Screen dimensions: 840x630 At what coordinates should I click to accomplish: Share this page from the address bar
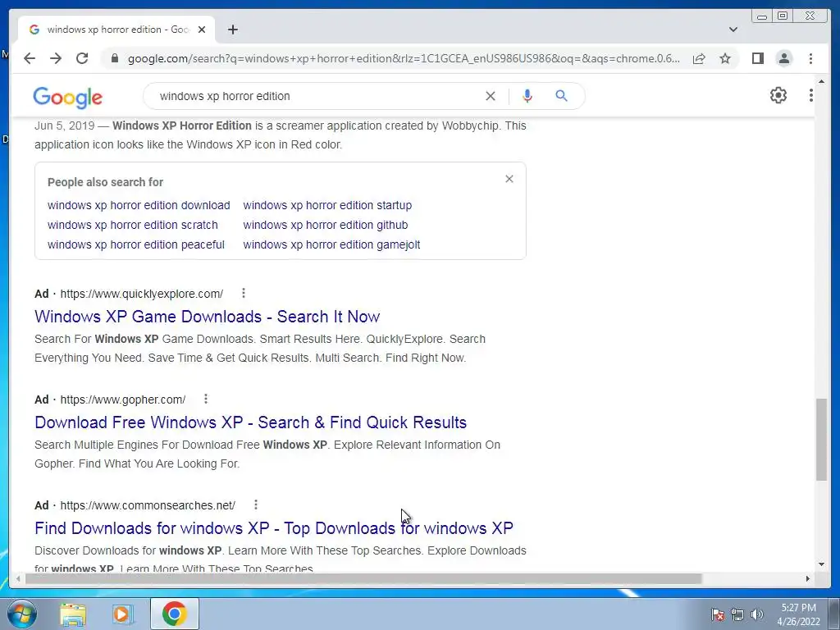[x=699, y=58]
